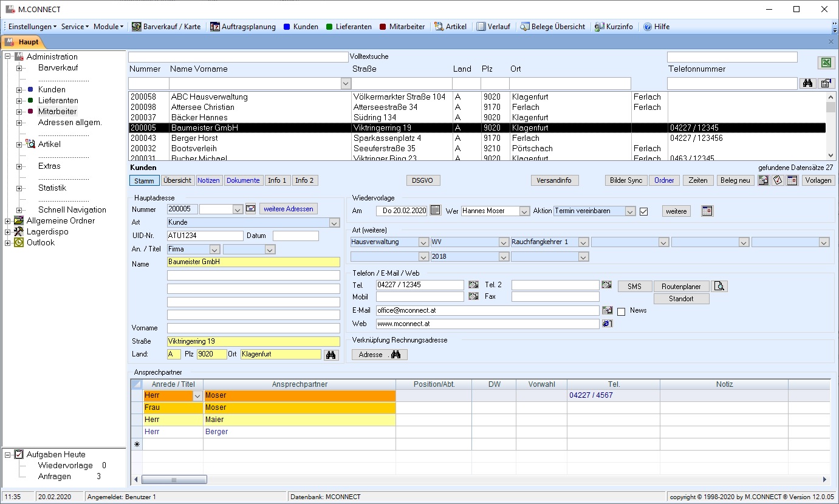Click send e-mail icon beside E-Mail field
The width and height of the screenshot is (839, 504).
607,310
